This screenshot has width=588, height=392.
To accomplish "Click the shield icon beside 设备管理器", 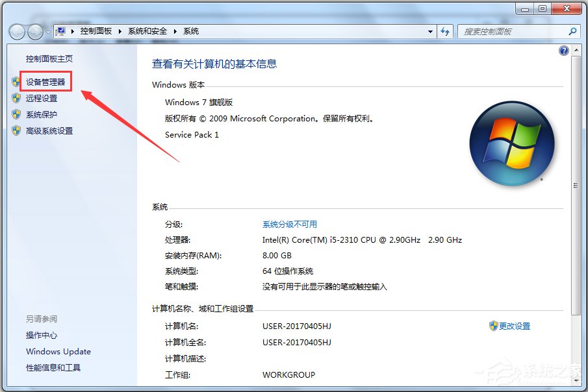I will 16,82.
